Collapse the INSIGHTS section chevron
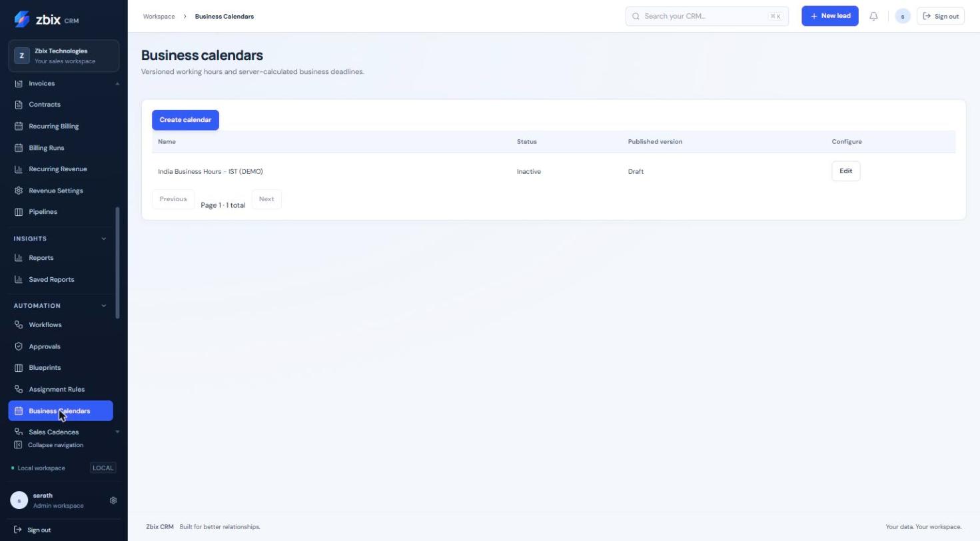The width and height of the screenshot is (980, 541). (x=103, y=239)
